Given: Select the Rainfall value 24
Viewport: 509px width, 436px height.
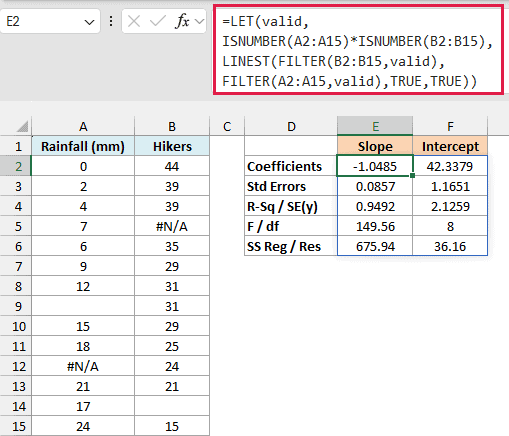Looking at the screenshot, I should pos(83,426).
